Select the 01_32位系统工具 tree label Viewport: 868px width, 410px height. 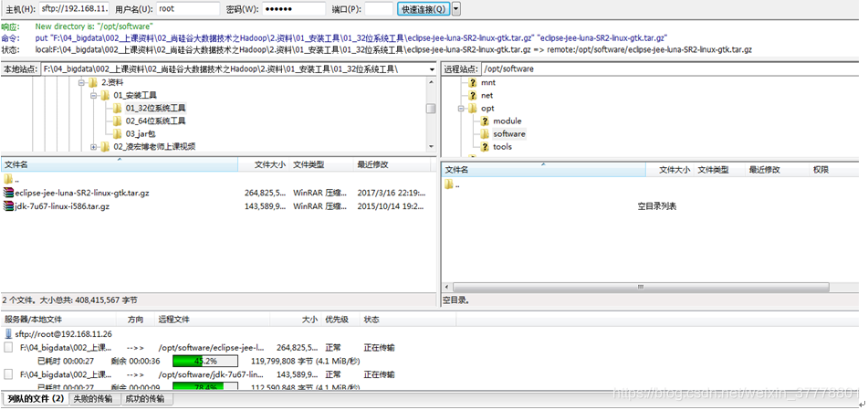click(x=155, y=108)
